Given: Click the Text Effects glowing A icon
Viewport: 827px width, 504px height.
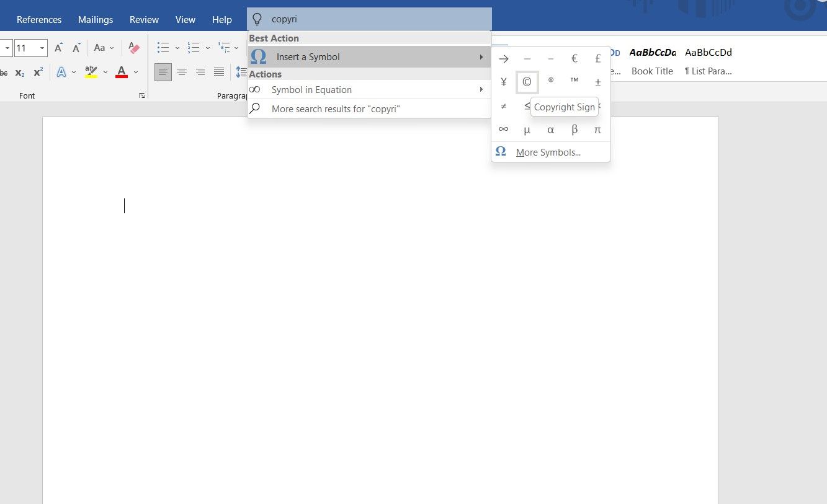Looking at the screenshot, I should click(61, 72).
